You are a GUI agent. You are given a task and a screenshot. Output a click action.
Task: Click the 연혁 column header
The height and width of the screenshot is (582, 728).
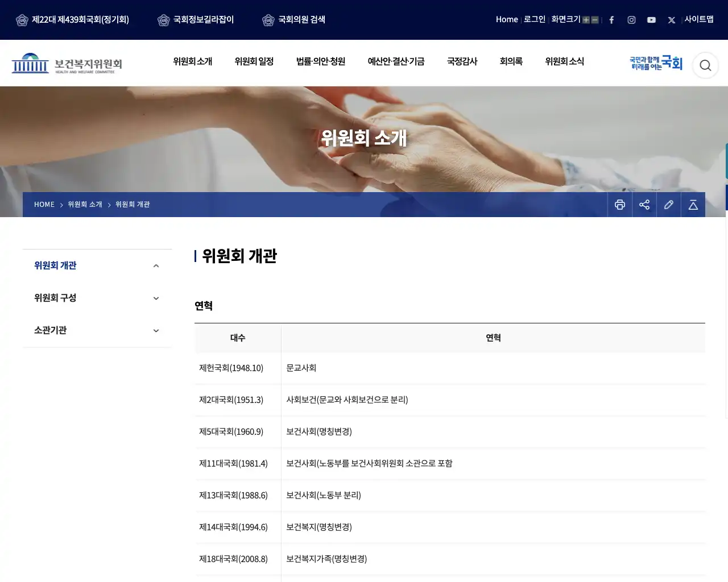click(x=493, y=338)
